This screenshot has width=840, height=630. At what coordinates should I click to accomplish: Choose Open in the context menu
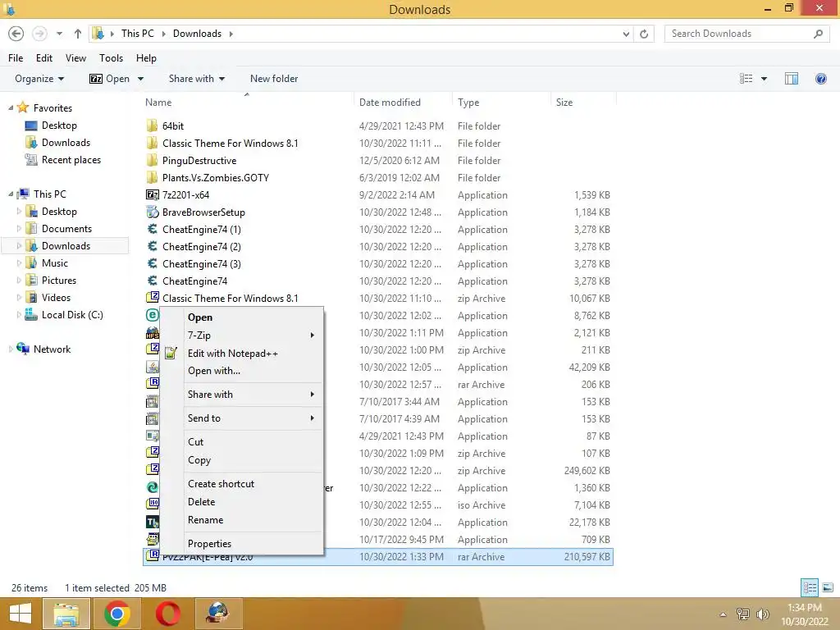pos(200,317)
